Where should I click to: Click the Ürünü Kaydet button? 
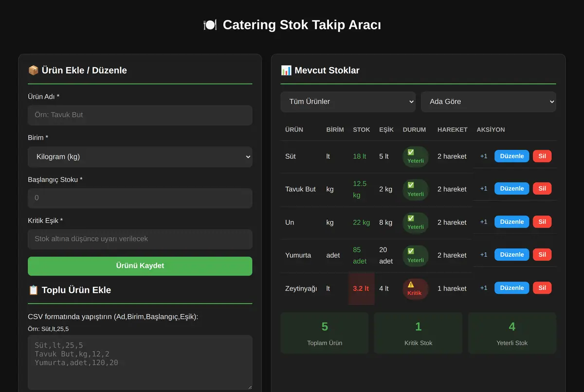tap(140, 266)
